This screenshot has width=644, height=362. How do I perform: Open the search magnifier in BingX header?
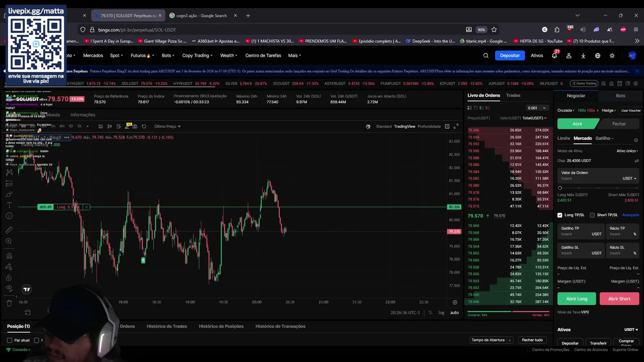click(486, 55)
